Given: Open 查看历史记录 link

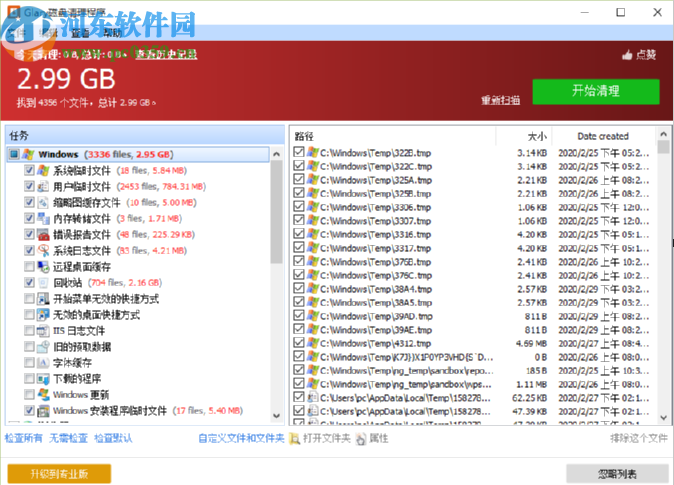Looking at the screenshot, I should pyautogui.click(x=166, y=54).
